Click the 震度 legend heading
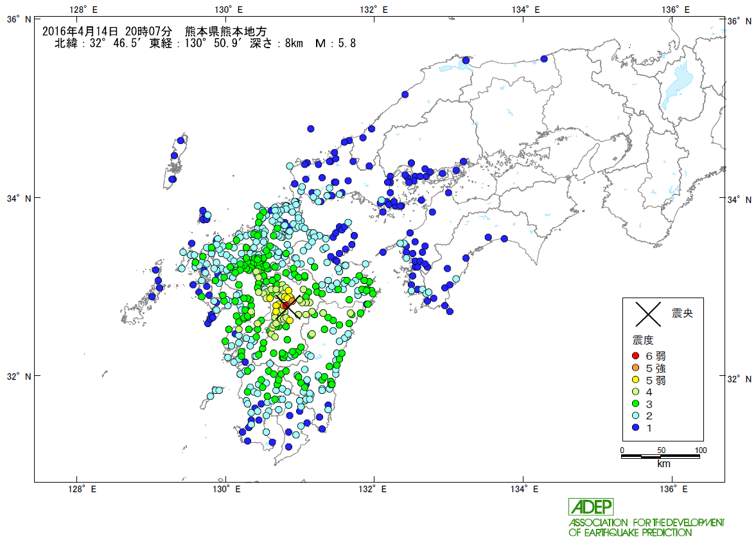The height and width of the screenshot is (543, 756). pos(643,341)
